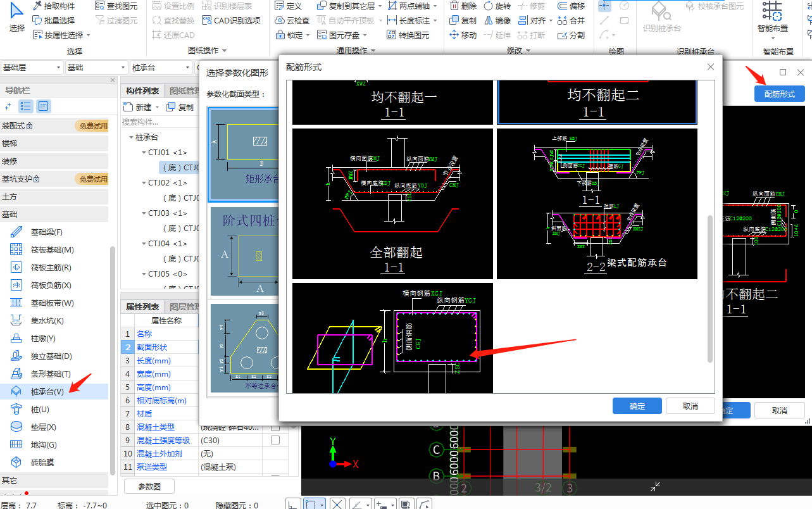812x509 pixels.
Task: Switch to the 图纸管理 tab
Action: (x=184, y=91)
